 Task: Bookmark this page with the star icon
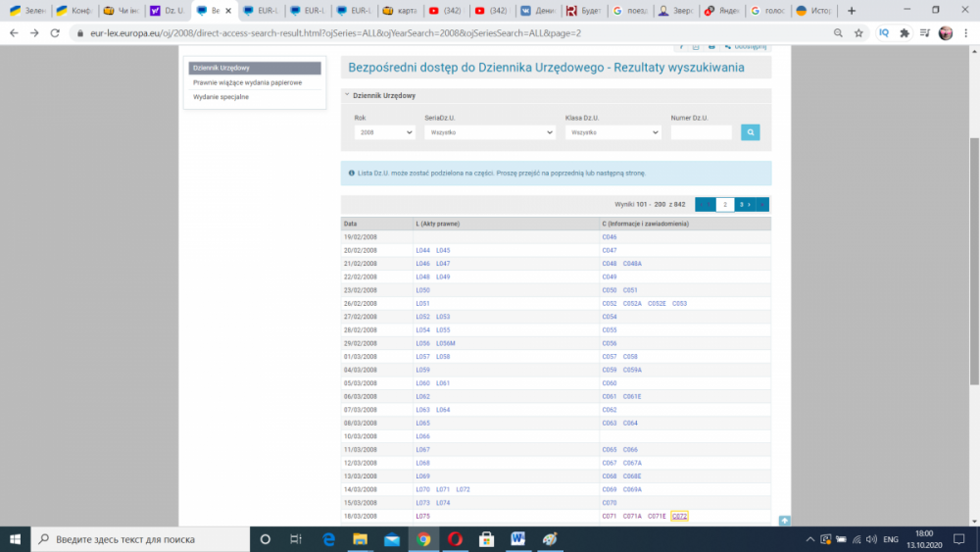pos(858,32)
